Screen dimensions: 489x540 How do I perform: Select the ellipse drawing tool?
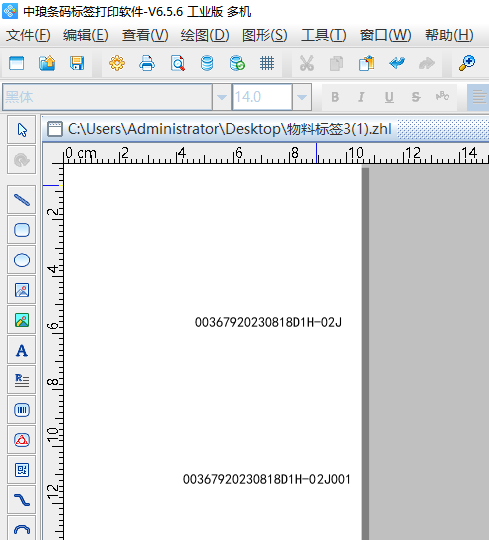coord(22,260)
